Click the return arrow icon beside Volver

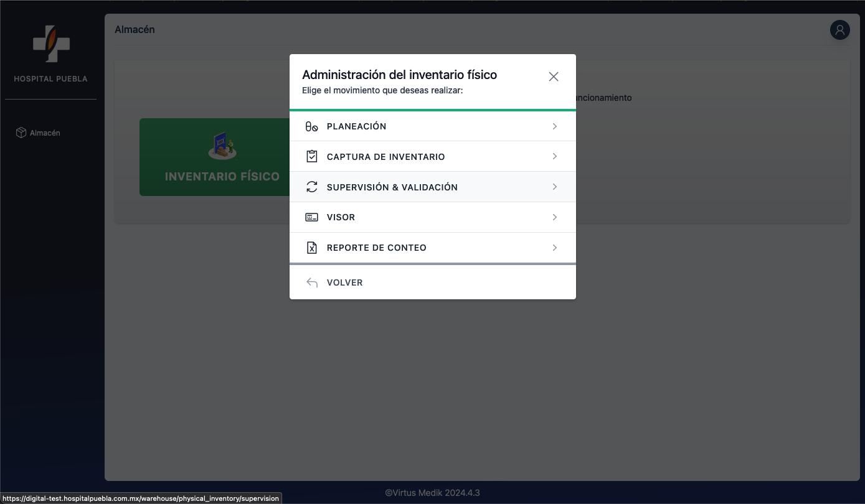pos(311,282)
